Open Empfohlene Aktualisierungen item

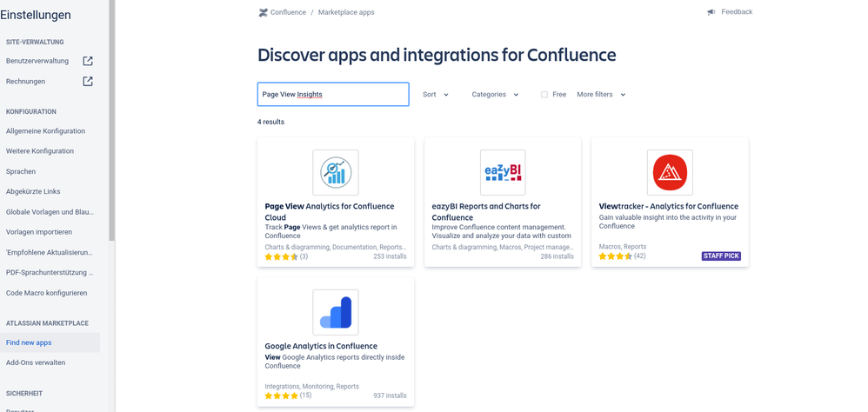[50, 252]
